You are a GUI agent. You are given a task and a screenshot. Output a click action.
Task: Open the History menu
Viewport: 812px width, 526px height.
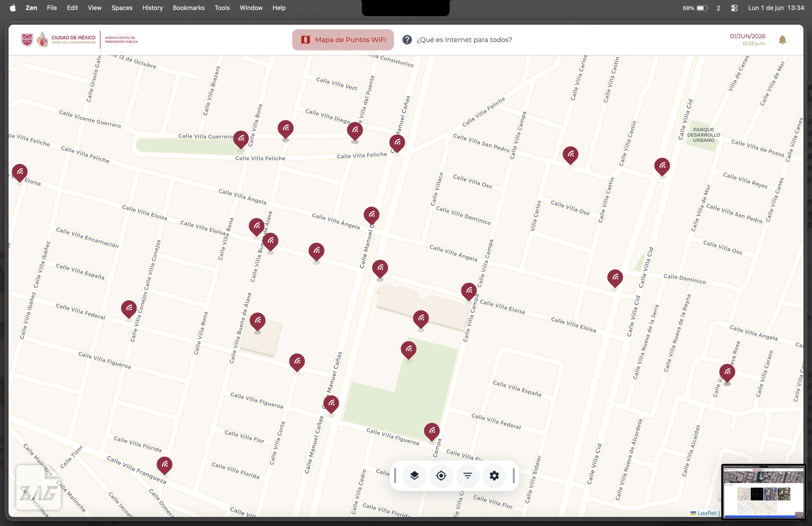pyautogui.click(x=153, y=7)
